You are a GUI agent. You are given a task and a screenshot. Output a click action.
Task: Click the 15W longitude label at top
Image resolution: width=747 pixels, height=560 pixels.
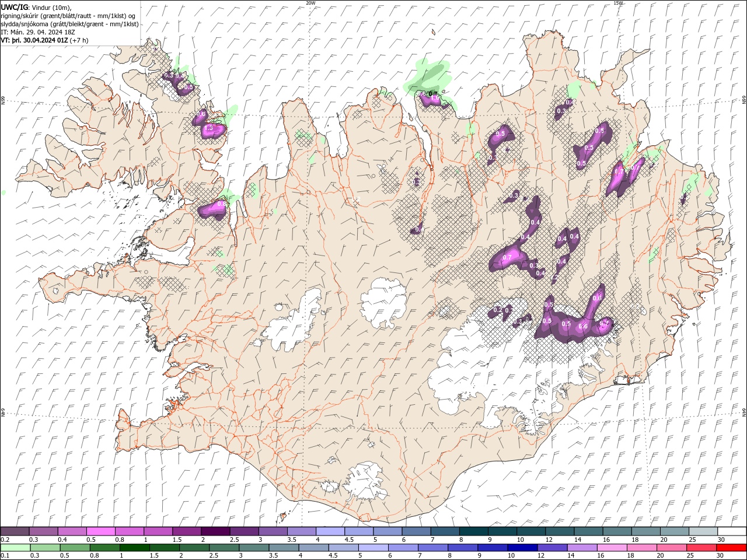point(619,3)
